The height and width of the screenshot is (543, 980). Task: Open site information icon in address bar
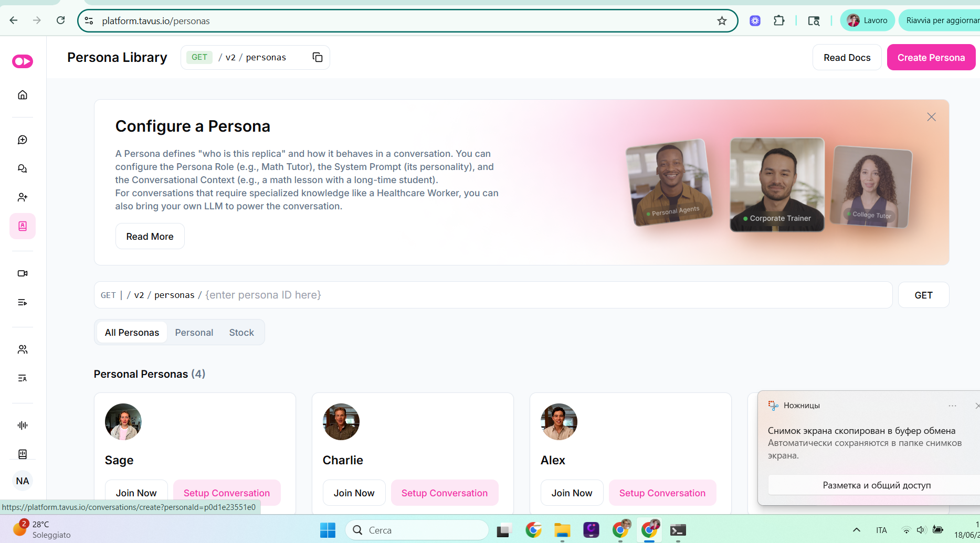point(89,21)
